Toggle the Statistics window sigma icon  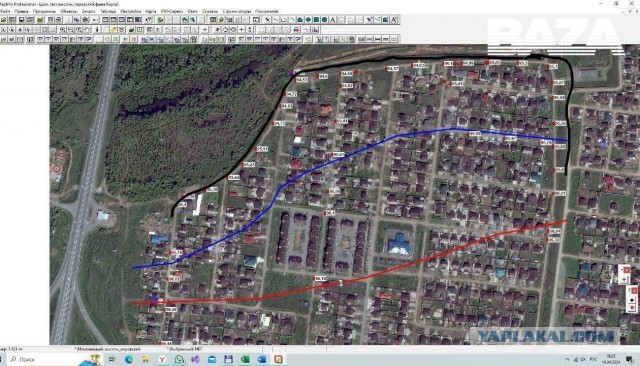point(158,29)
